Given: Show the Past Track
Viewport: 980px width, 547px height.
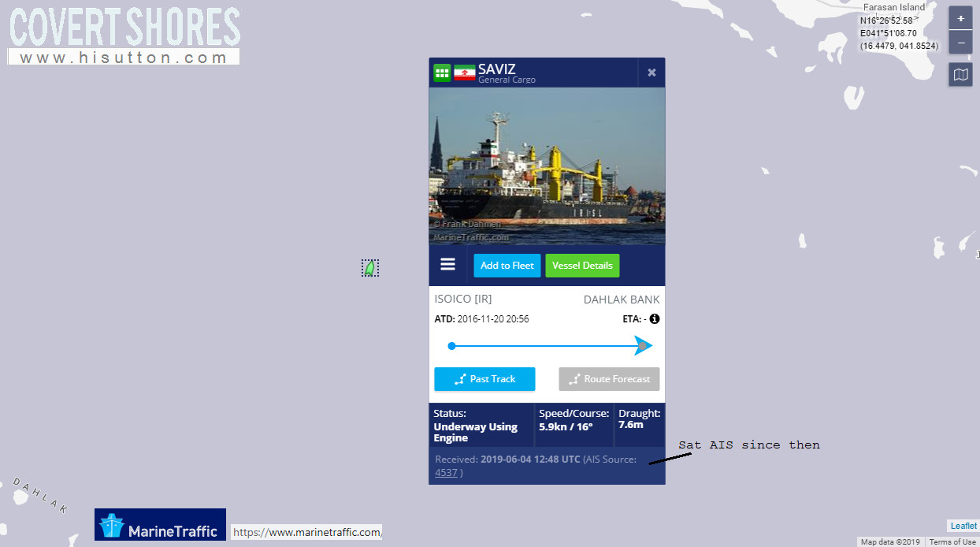Looking at the screenshot, I should point(484,379).
